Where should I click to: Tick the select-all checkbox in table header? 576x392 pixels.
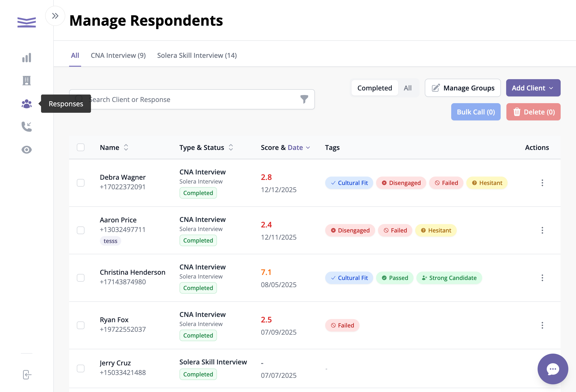[81, 148]
